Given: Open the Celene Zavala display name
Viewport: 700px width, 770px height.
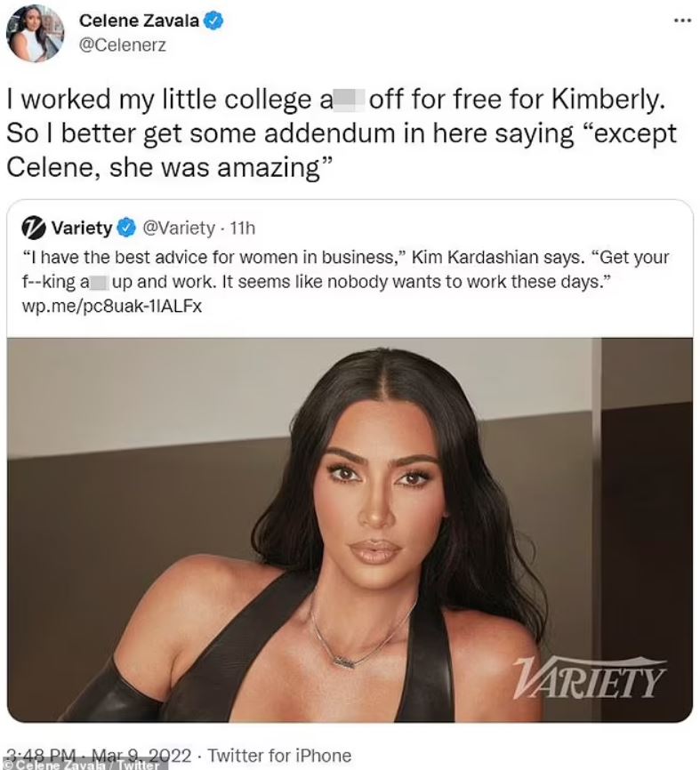Looking at the screenshot, I should (139, 20).
